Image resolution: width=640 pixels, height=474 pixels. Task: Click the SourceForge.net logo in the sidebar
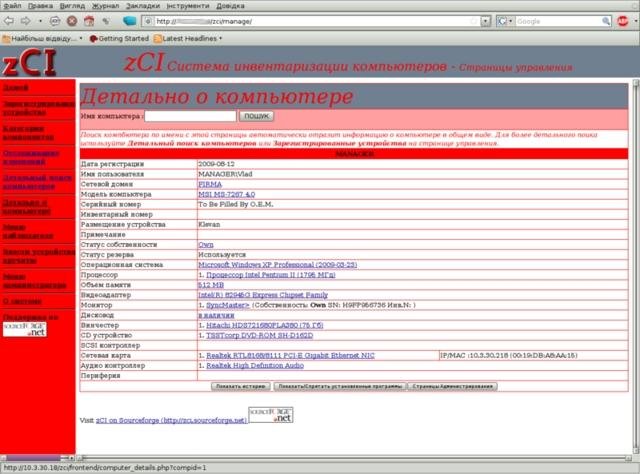24,329
